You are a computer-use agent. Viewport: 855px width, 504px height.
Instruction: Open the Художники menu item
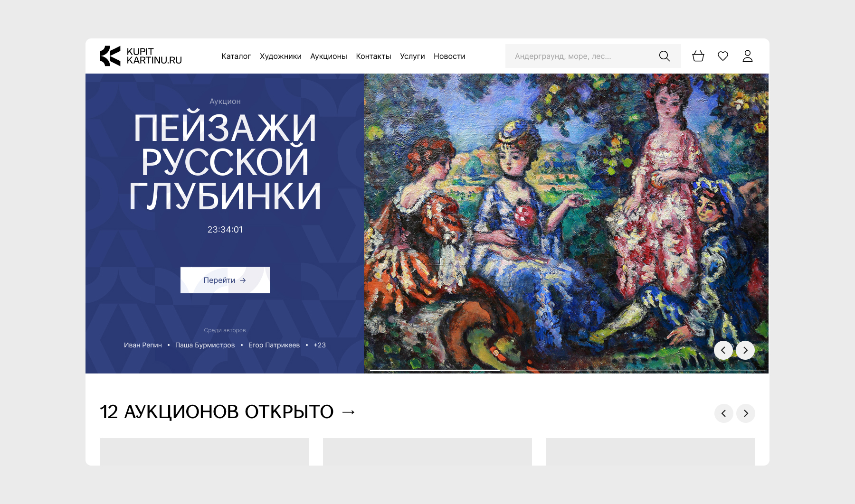pos(281,56)
